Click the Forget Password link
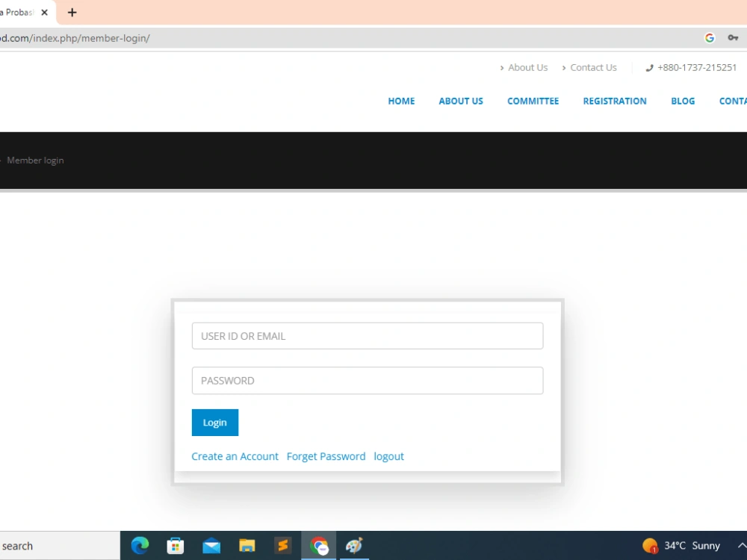This screenshot has height=560, width=747. (326, 456)
